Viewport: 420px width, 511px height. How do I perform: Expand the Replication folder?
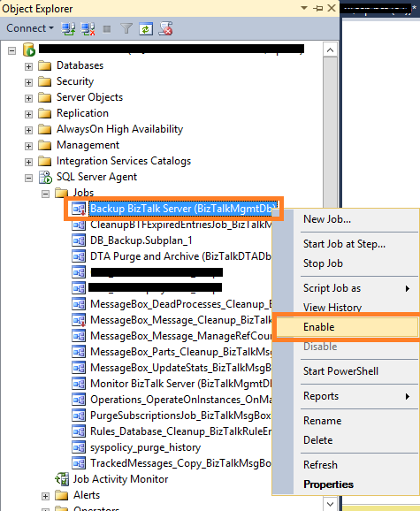tap(28, 114)
